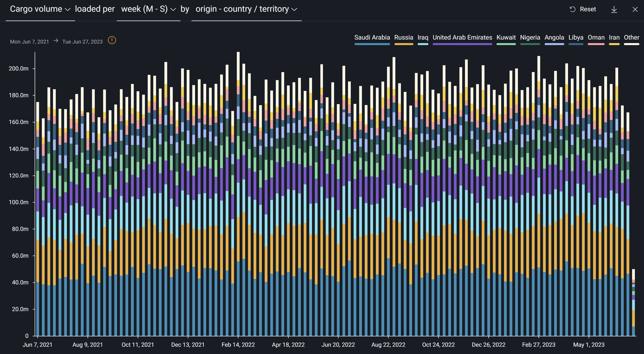Toggle Angola legend series
The image size is (644, 354).
pyautogui.click(x=554, y=39)
